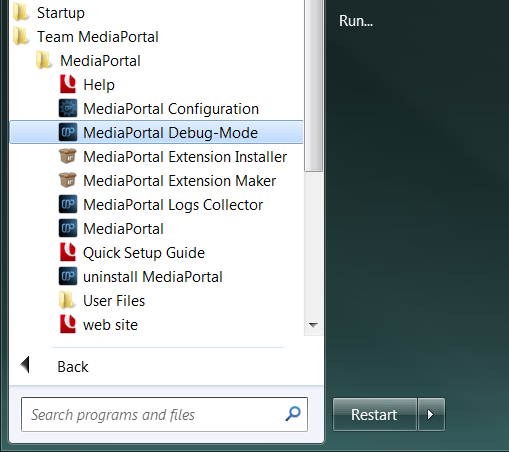
Task: Open MediaPortal Extension Installer box icon
Action: (68, 156)
